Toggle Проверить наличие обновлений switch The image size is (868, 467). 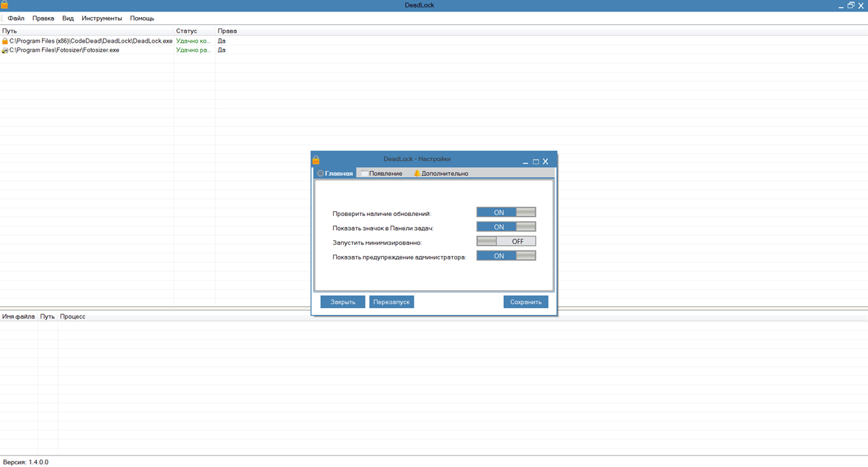pyautogui.click(x=506, y=212)
